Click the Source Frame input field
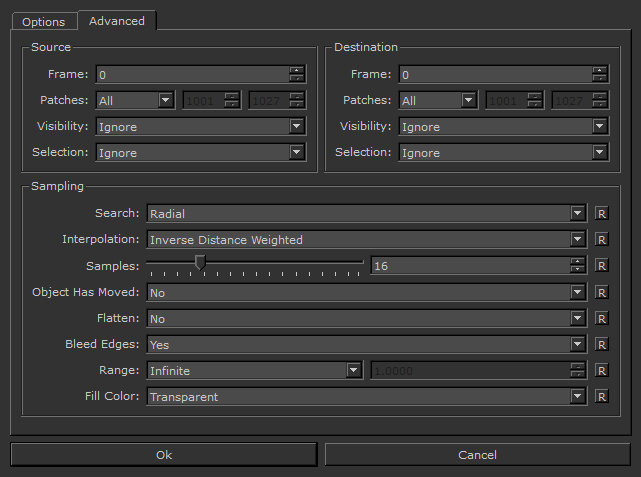This screenshot has height=477, width=641. tap(192, 75)
